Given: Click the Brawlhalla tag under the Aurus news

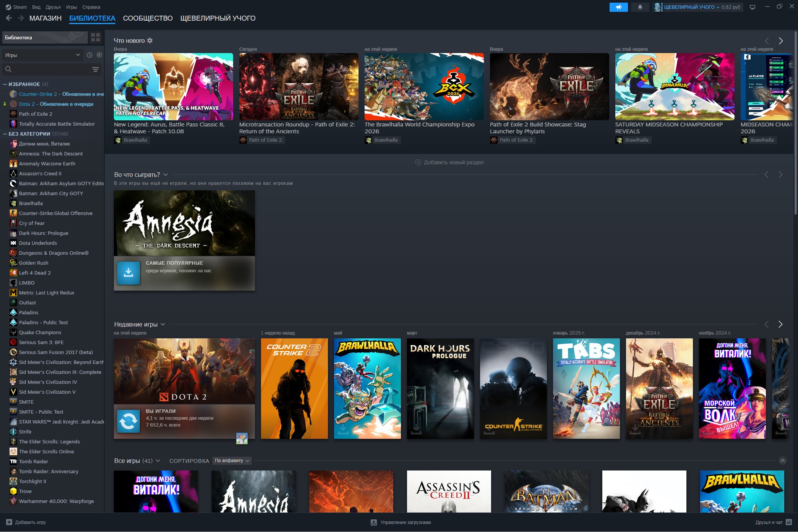Looking at the screenshot, I should click(x=131, y=140).
